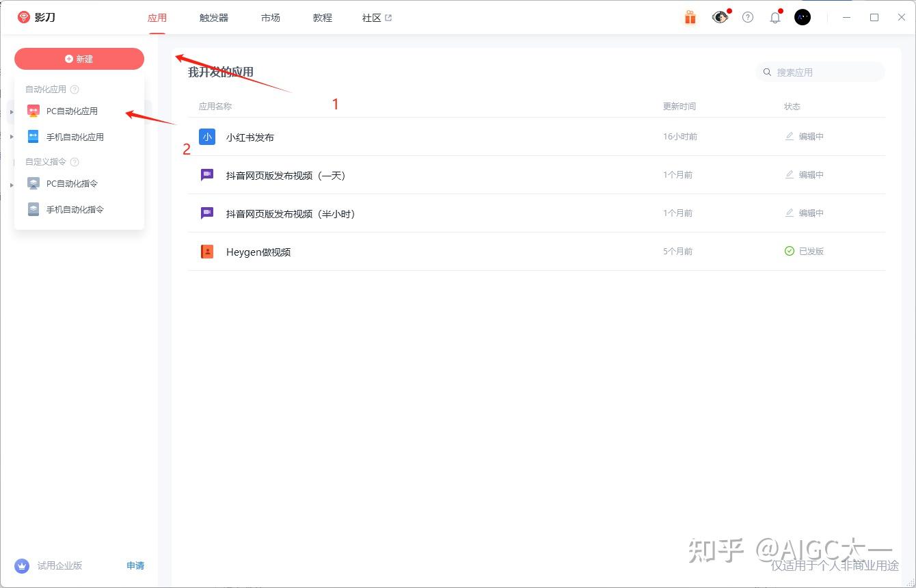Open the 小红书发布 application row

[x=537, y=137]
